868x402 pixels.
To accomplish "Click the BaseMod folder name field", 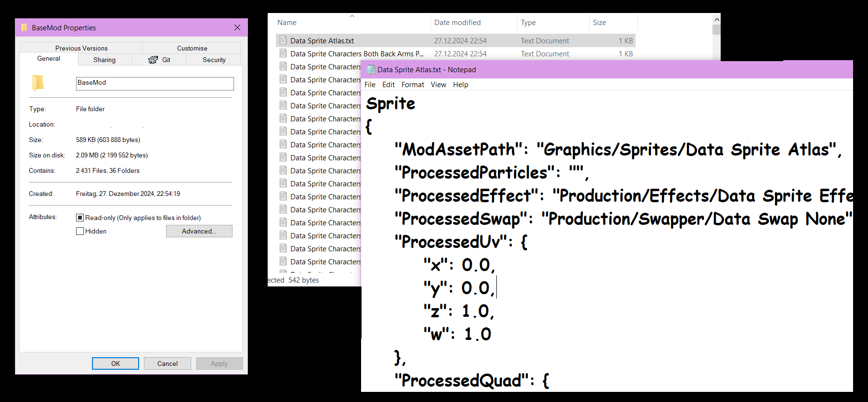I will tap(155, 83).
